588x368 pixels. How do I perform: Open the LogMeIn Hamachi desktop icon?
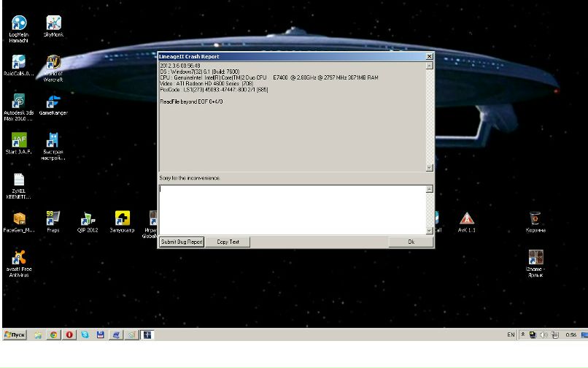(x=19, y=26)
